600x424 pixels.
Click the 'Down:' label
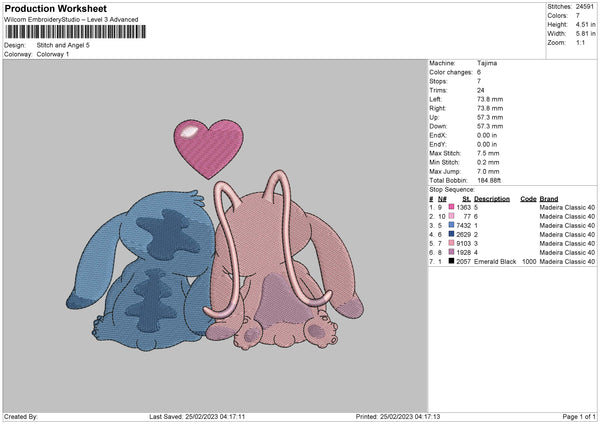pyautogui.click(x=438, y=126)
